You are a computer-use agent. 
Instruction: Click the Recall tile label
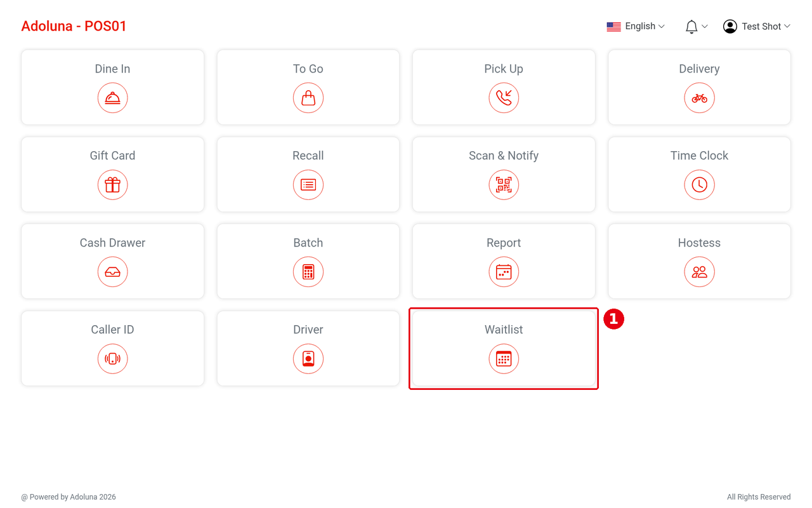click(x=308, y=156)
